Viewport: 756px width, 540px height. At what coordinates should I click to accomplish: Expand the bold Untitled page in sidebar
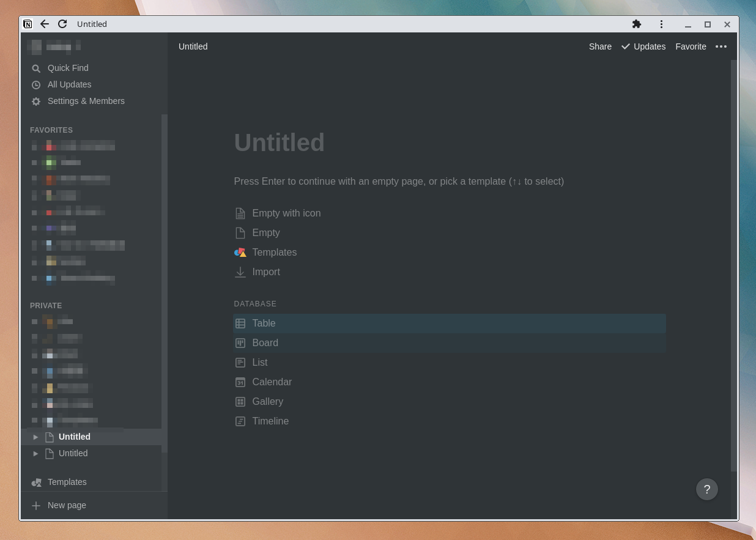coord(35,437)
